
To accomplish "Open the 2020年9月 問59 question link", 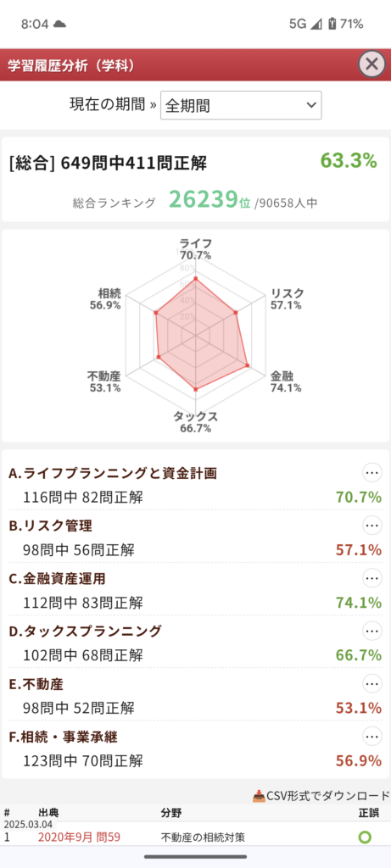I will coord(79,837).
